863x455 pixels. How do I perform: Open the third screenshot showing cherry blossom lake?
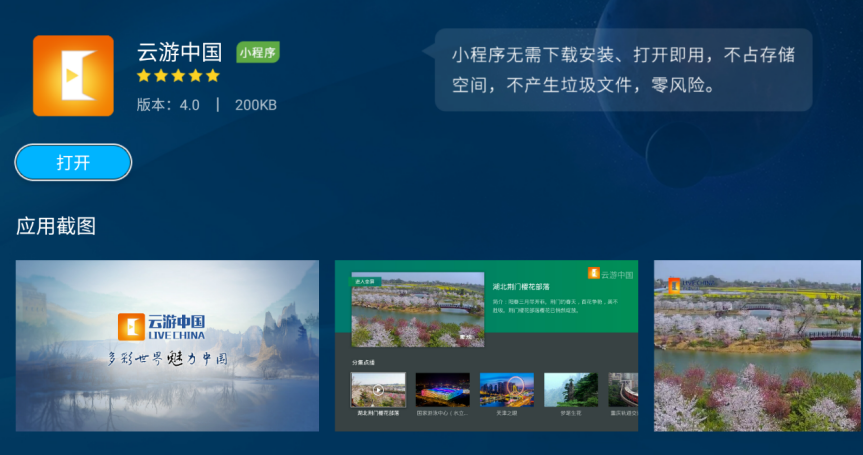(758, 346)
